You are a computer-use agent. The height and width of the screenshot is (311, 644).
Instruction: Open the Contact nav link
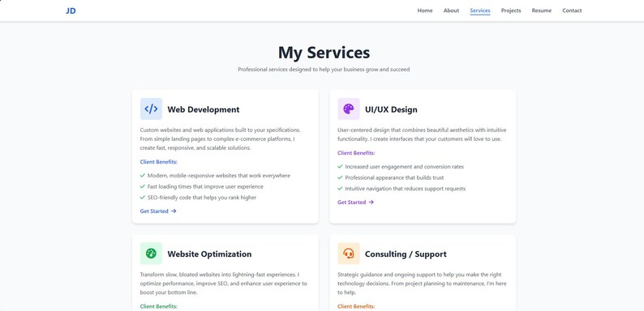[572, 11]
